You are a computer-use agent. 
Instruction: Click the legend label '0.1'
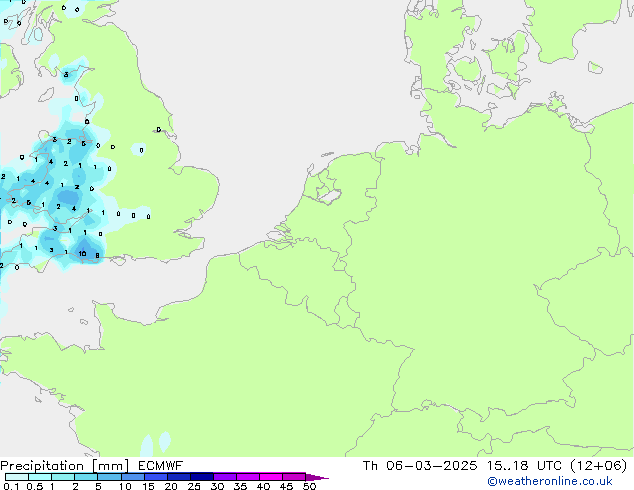click(x=11, y=486)
